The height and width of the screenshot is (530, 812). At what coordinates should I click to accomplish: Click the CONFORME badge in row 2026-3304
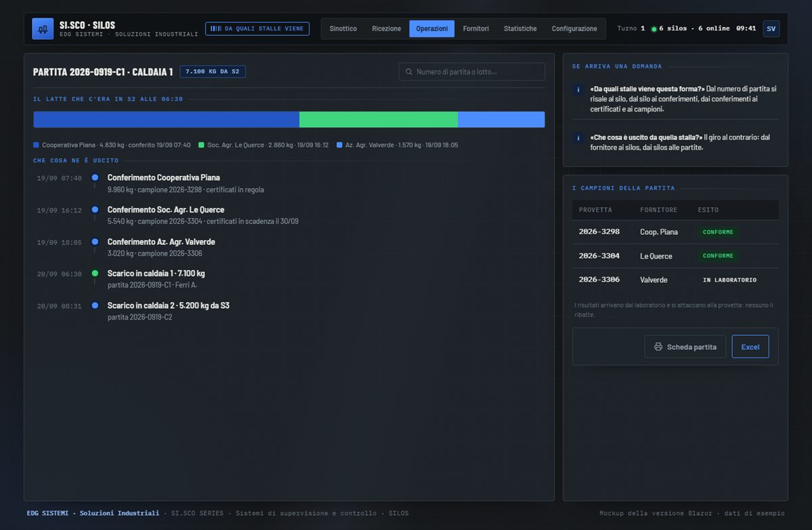(718, 256)
